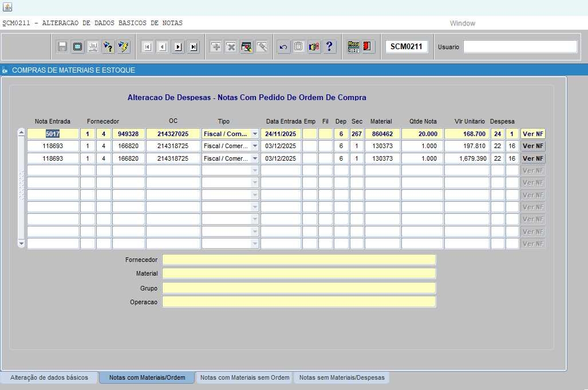Switch to Notas com Materiais sem Ordem tab

(244, 377)
